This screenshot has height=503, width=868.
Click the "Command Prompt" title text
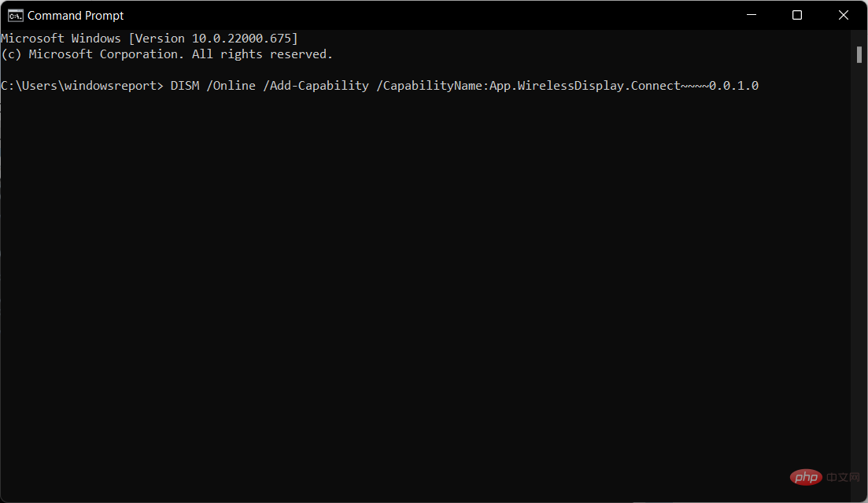pyautogui.click(x=76, y=15)
